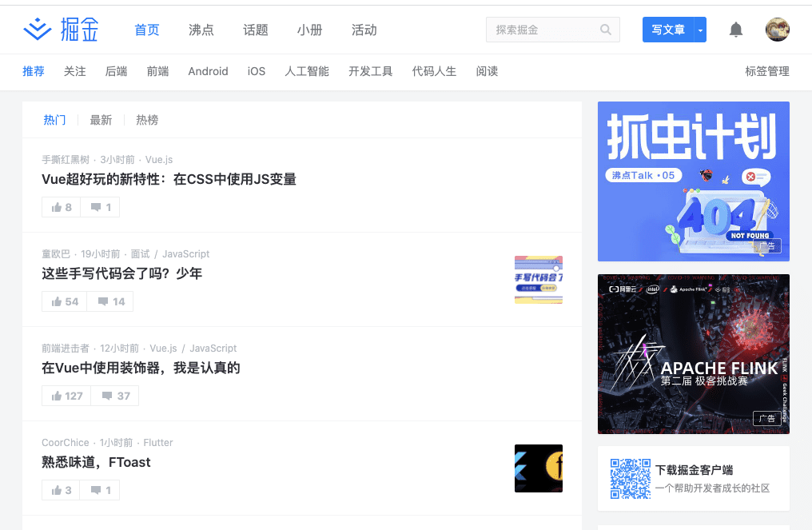Open 活动 in top navigation
Viewport: 812px width, 530px height.
tap(364, 30)
